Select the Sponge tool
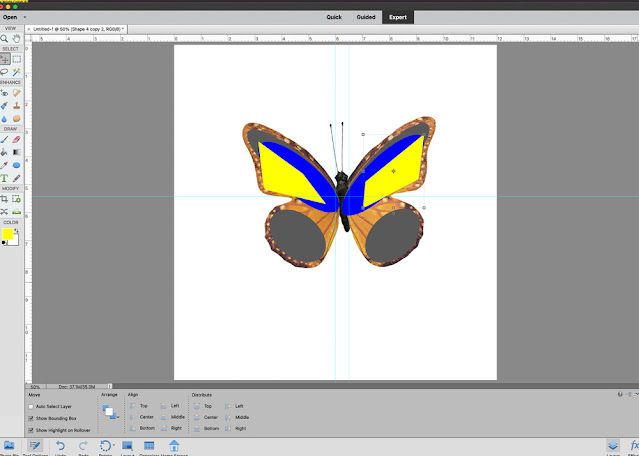Image resolution: width=639 pixels, height=456 pixels. [x=17, y=119]
